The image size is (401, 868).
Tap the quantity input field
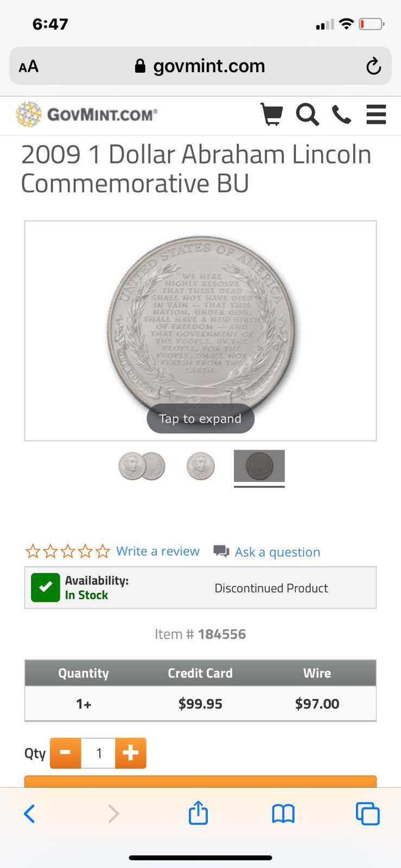[x=98, y=753]
